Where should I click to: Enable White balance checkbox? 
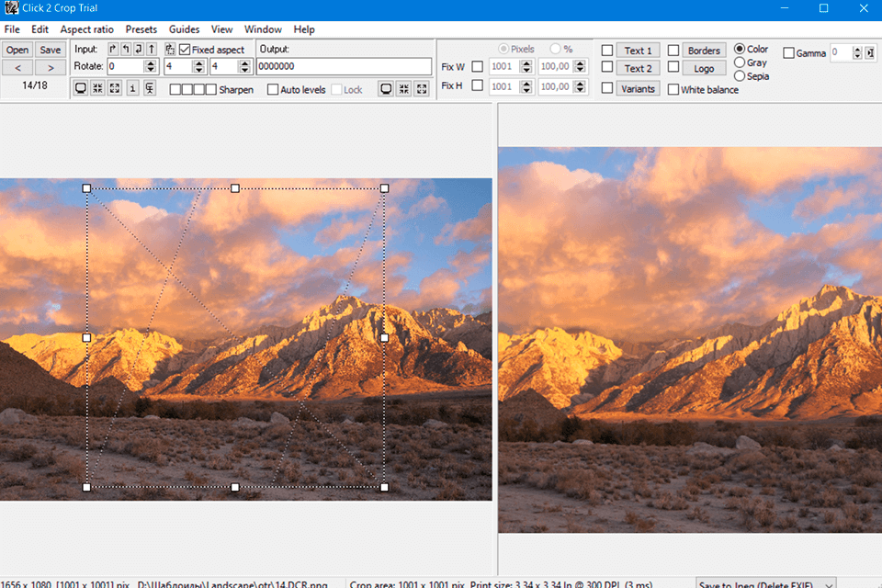click(x=673, y=89)
